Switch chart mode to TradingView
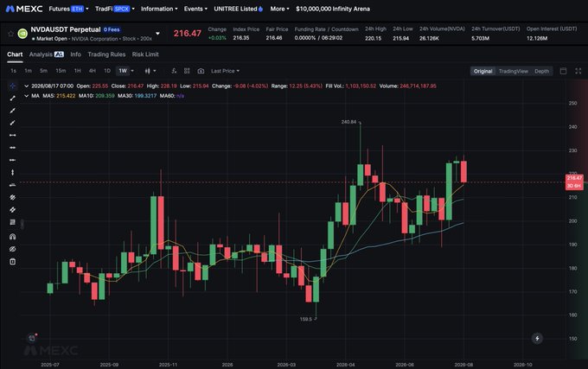This screenshot has width=588, height=369. (513, 71)
